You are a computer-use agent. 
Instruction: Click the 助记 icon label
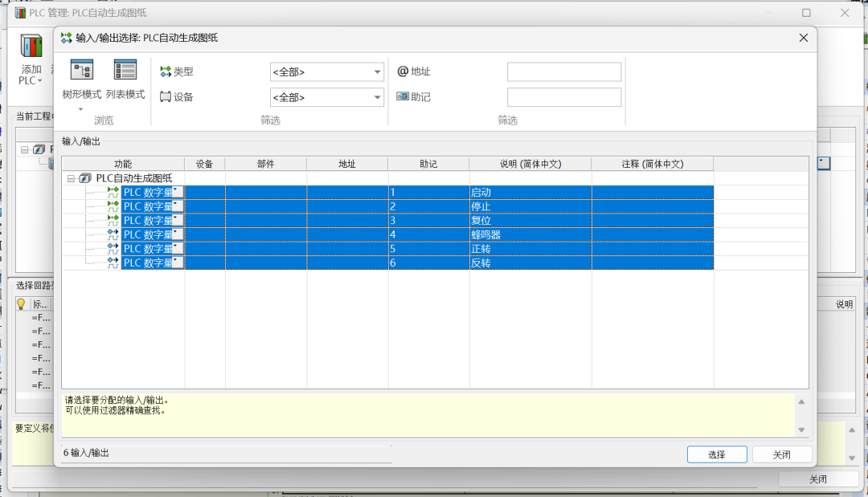coord(414,96)
